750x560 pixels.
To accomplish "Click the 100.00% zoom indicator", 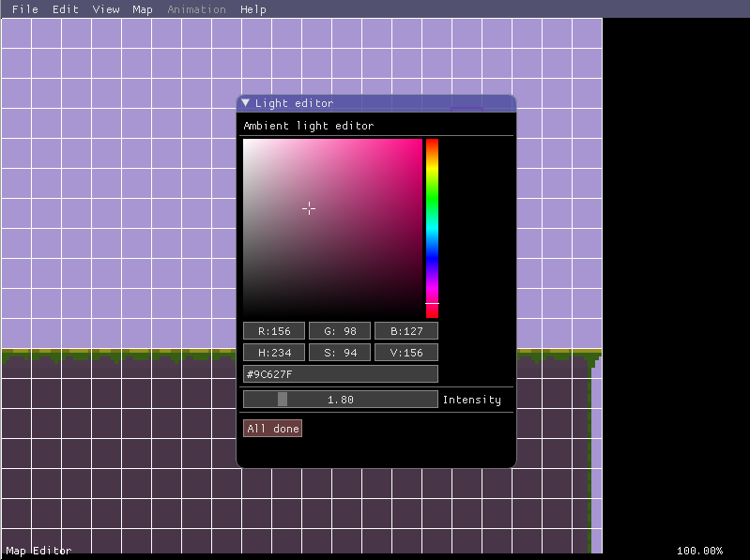I will [x=699, y=551].
